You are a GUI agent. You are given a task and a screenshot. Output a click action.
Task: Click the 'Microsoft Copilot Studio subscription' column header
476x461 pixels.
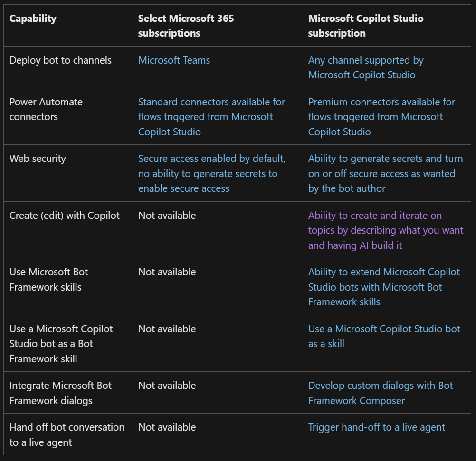[x=365, y=26]
